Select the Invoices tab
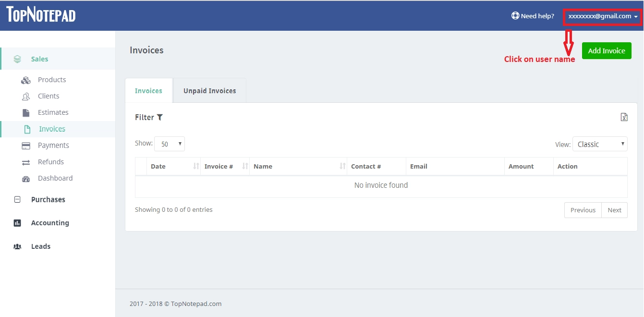 click(148, 90)
